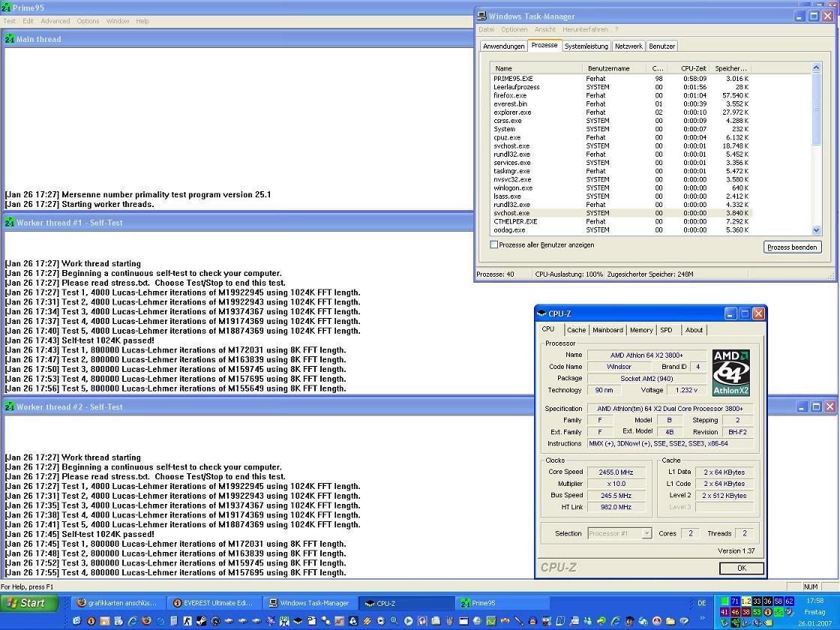Click the Prime95 icon in the system tray
The width and height of the screenshot is (840, 630).
778,612
